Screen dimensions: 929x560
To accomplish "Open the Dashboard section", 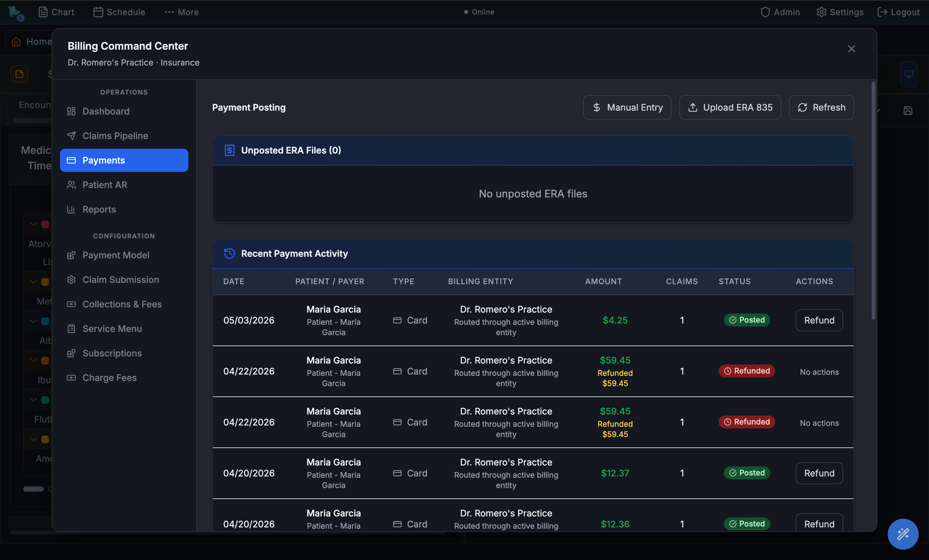I will [x=124, y=111].
